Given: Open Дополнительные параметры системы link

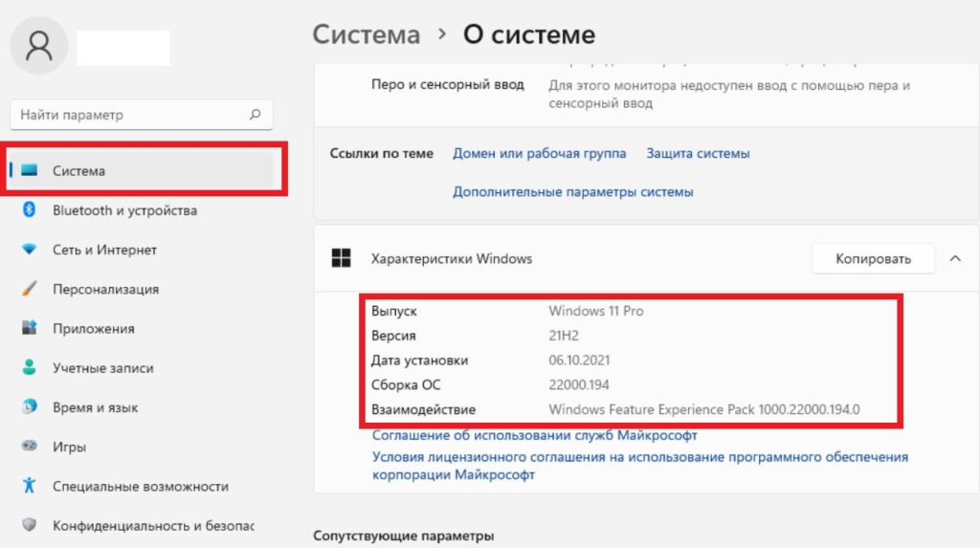Looking at the screenshot, I should (x=572, y=192).
